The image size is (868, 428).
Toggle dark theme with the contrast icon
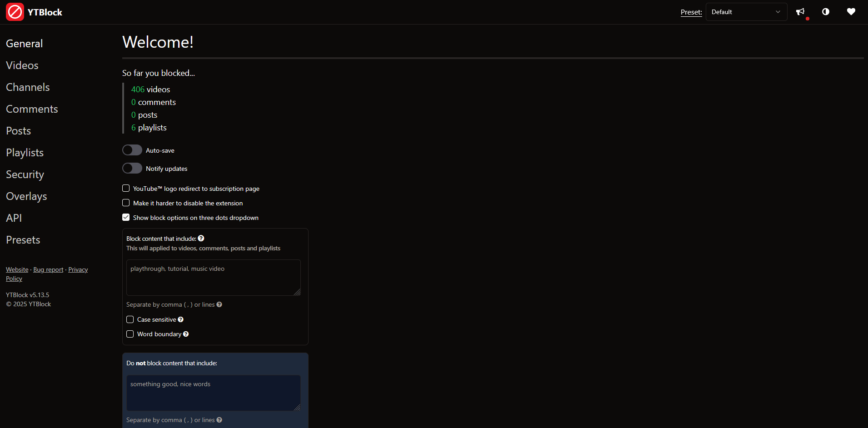point(826,12)
